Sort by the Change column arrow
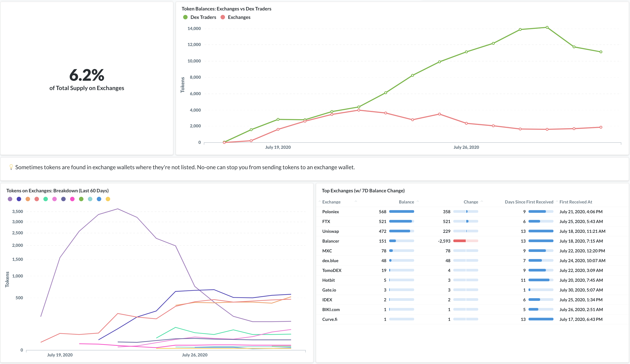The width and height of the screenshot is (630, 364). (482, 201)
